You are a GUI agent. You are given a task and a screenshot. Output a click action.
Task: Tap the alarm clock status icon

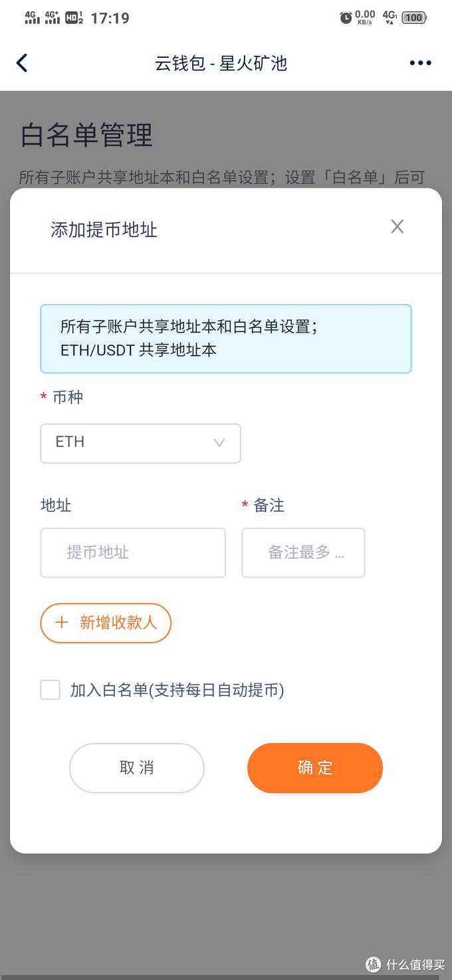point(346,18)
